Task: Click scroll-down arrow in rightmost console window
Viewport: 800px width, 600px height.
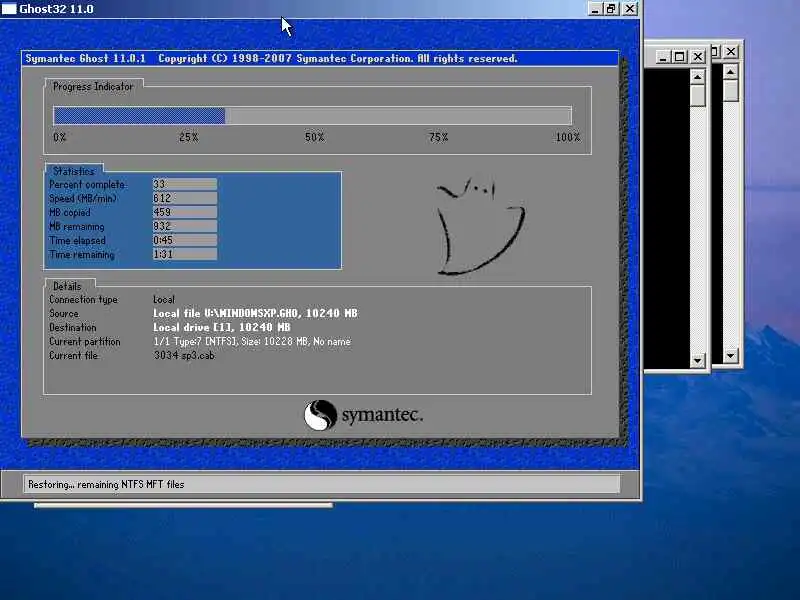Action: [x=731, y=356]
